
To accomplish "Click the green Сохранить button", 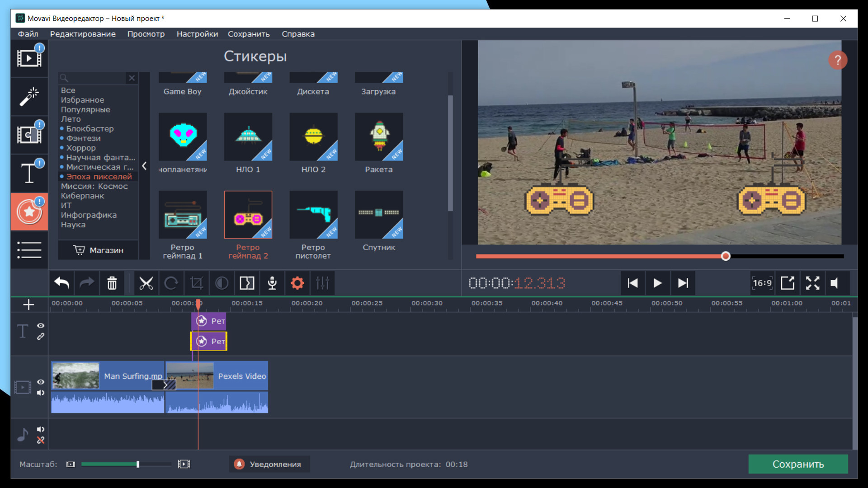I will point(798,464).
